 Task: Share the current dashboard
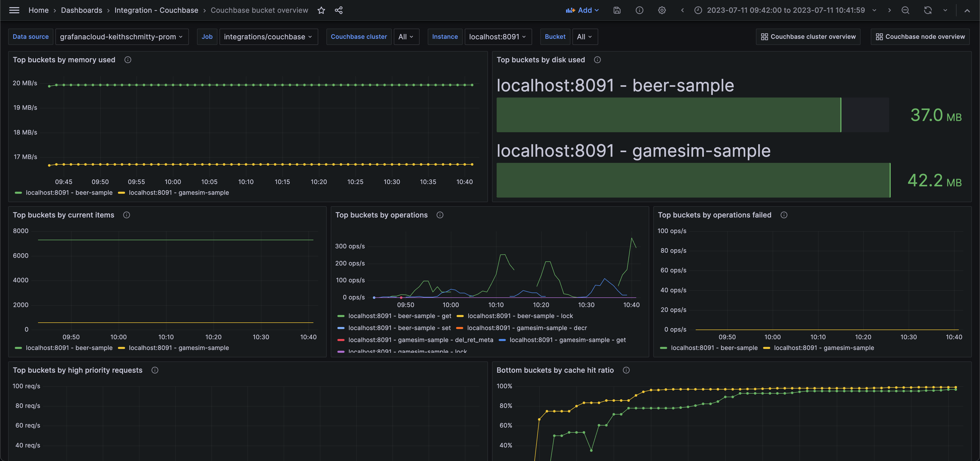(339, 10)
